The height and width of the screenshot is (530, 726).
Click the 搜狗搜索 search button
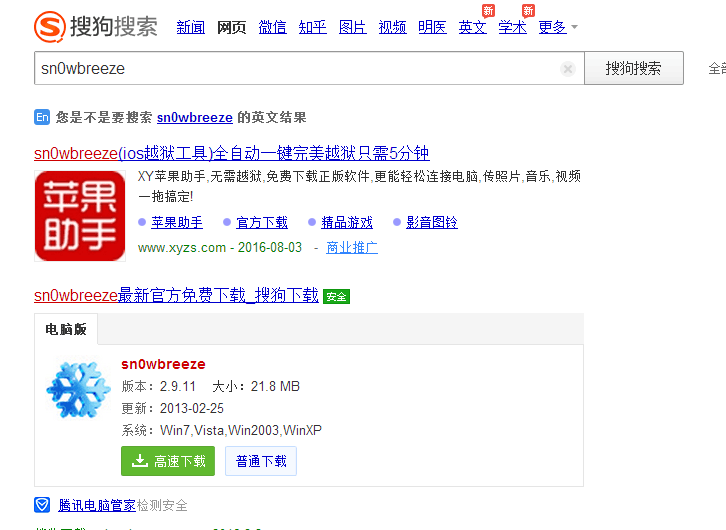coord(634,69)
